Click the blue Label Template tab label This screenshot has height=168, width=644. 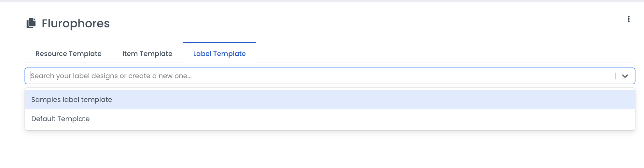[219, 54]
